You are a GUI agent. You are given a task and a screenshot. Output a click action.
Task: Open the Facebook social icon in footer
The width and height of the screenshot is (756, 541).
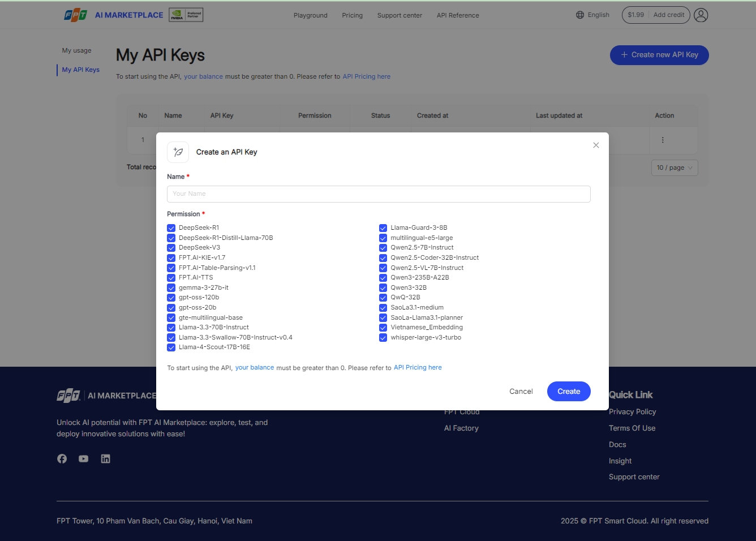(62, 459)
